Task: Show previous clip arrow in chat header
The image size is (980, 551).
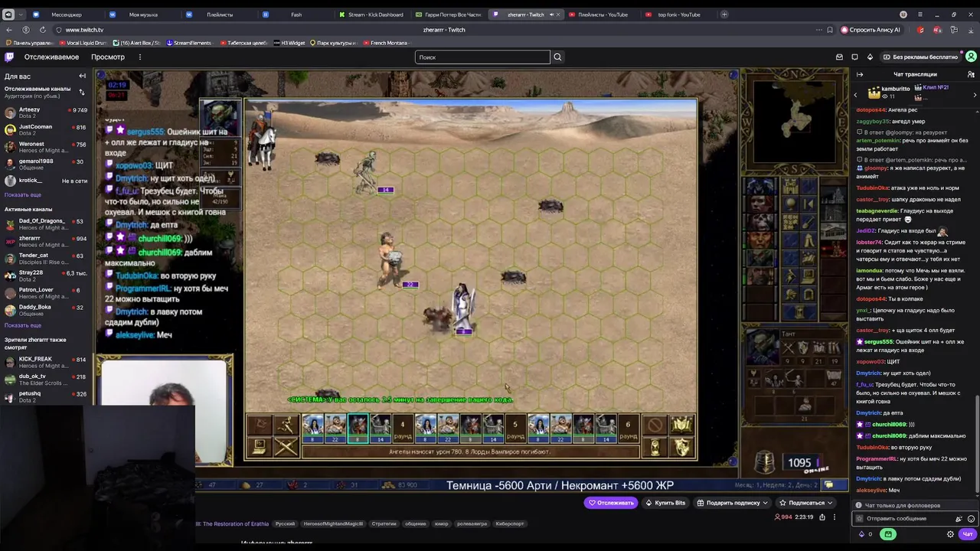Action: click(856, 95)
